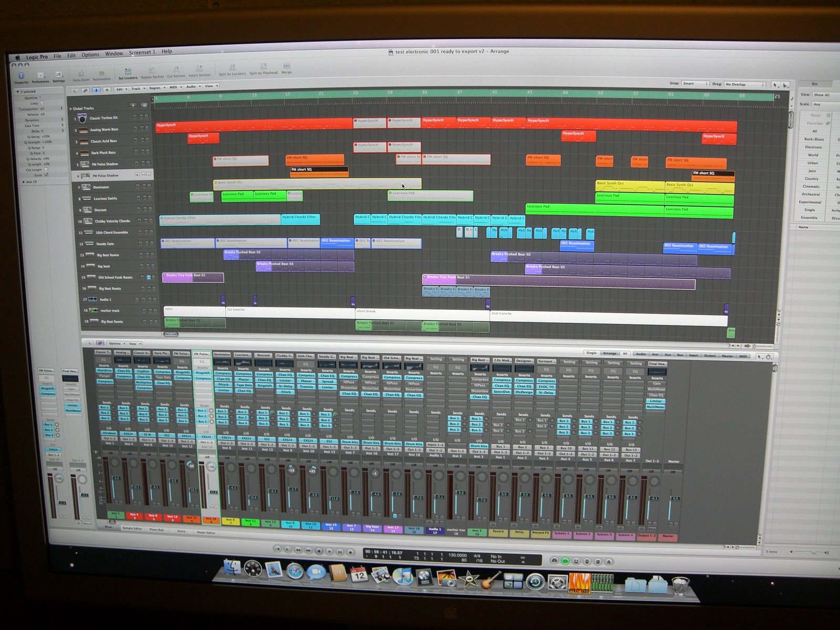Filter mixer by Aux channels
The image size is (840, 630).
pyautogui.click(x=668, y=355)
